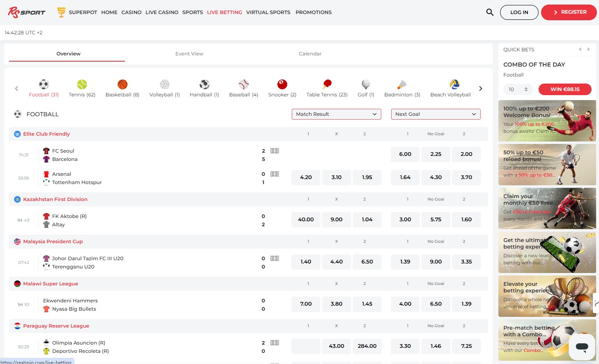Viewport: 599px width, 364px height.
Task: Click the RSport logo
Action: pyautogui.click(x=26, y=12)
